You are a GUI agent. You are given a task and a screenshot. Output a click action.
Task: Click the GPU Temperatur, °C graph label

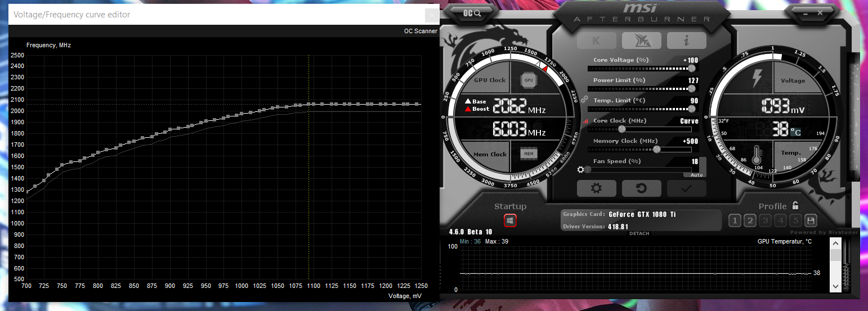tap(785, 241)
